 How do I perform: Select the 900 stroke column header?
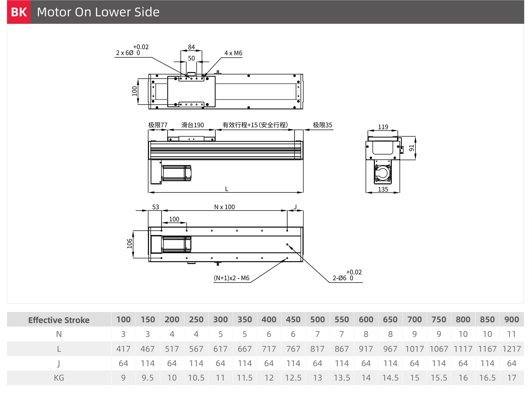[512, 319]
